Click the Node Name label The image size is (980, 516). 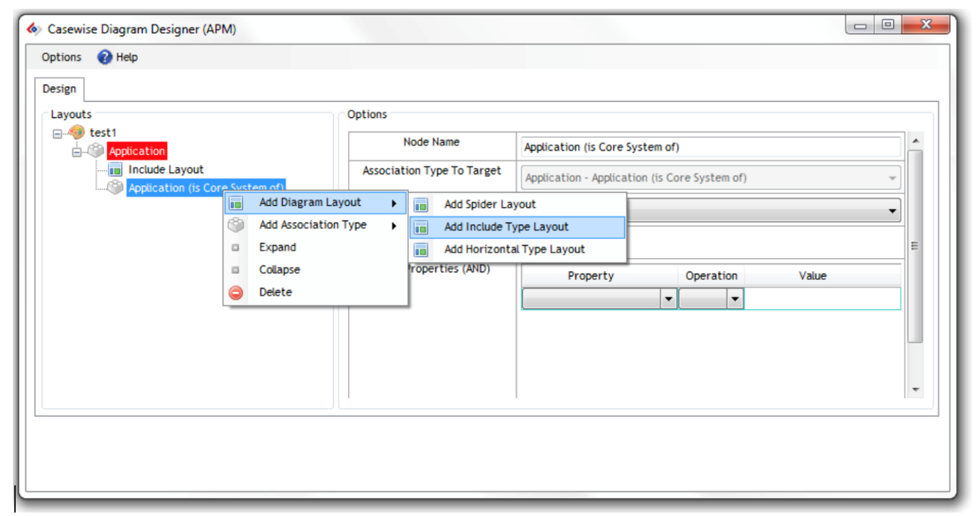pos(431,142)
